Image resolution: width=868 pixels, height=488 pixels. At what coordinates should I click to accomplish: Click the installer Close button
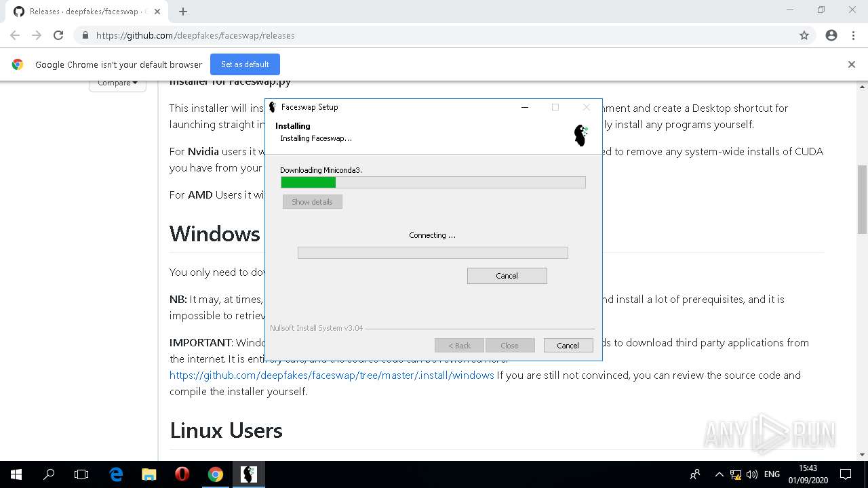[x=510, y=346]
